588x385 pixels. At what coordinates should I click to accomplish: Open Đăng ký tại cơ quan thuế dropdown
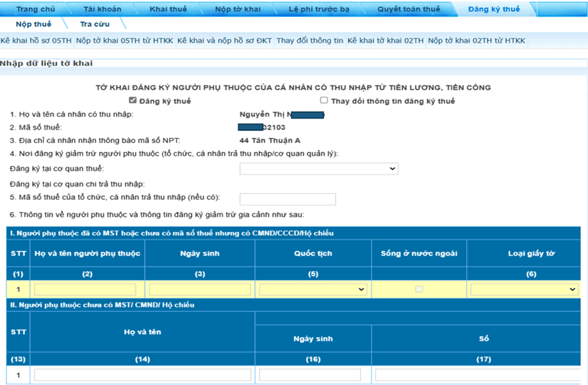319,169
